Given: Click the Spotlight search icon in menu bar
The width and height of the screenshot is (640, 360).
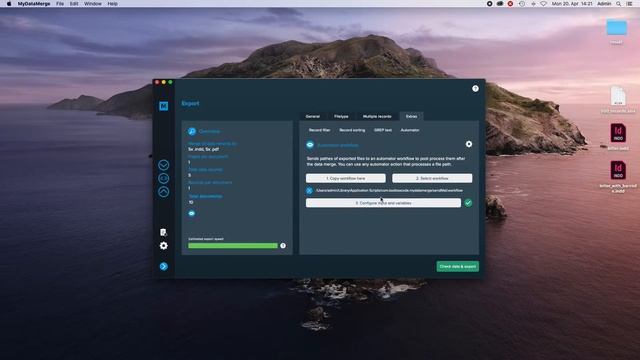Looking at the screenshot, I should tap(619, 4).
